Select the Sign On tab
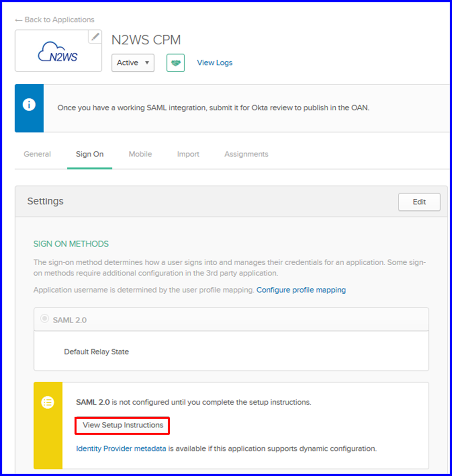Screen dimensions: 452x476 [x=90, y=154]
